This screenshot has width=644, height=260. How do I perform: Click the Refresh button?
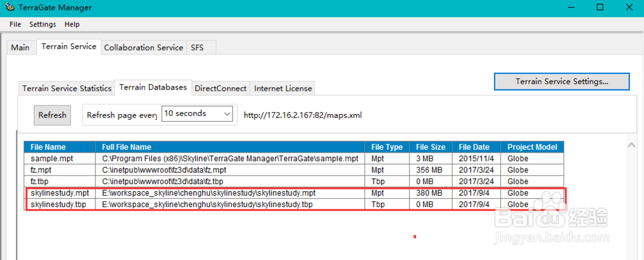coord(52,115)
